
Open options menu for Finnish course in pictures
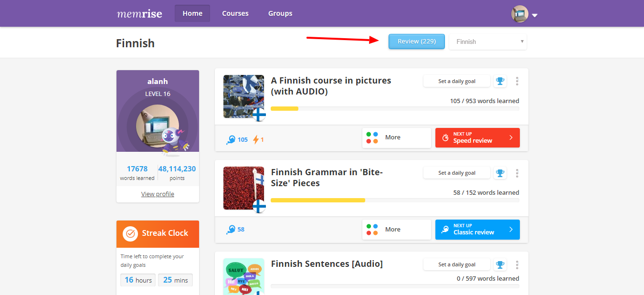click(x=517, y=81)
